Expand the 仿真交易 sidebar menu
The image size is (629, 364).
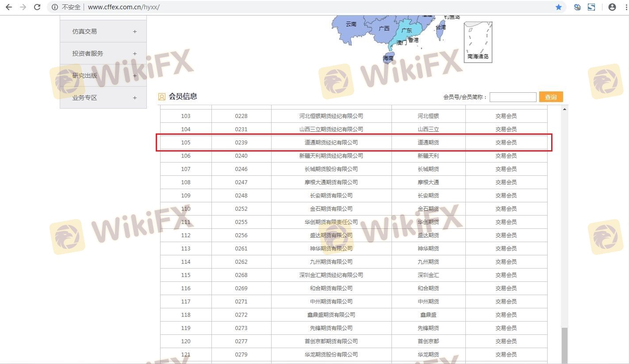pos(103,31)
